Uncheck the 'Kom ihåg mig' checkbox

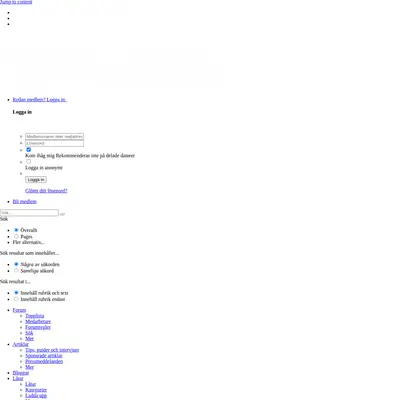point(28,150)
